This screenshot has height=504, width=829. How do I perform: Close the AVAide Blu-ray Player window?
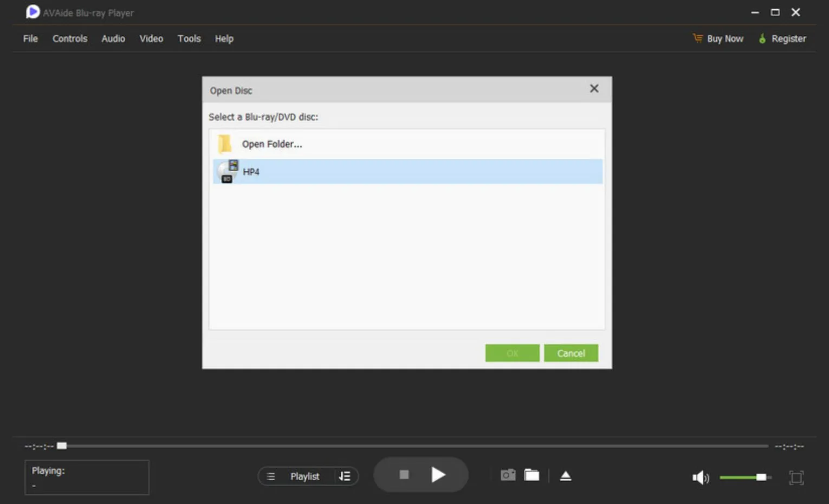point(795,12)
